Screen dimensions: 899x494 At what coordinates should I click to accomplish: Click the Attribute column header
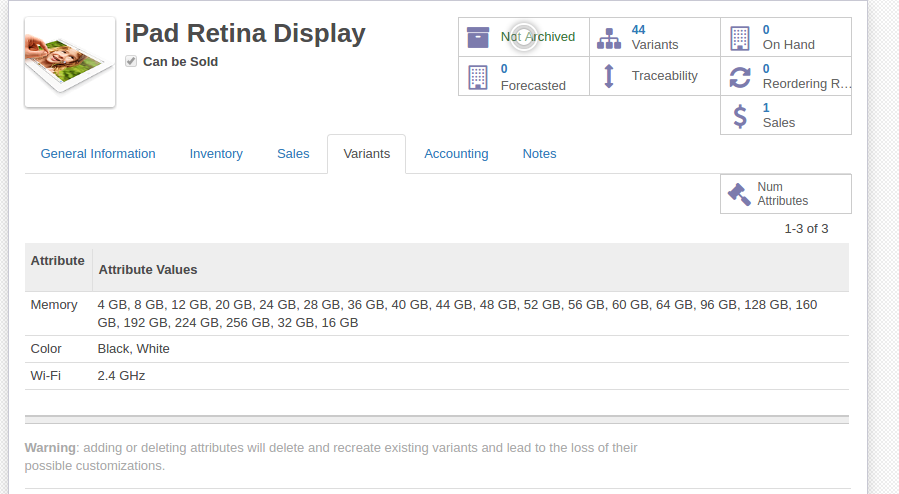coord(57,261)
